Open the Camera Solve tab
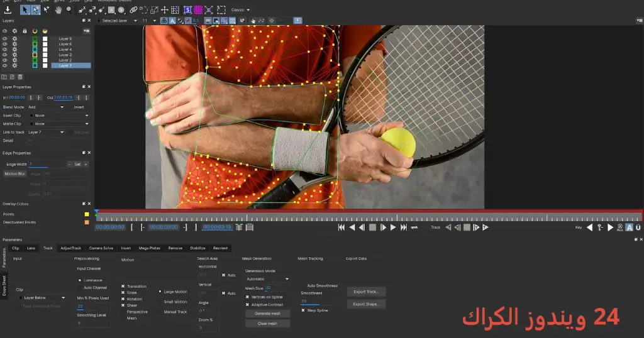This screenshot has height=338, width=644. point(101,248)
